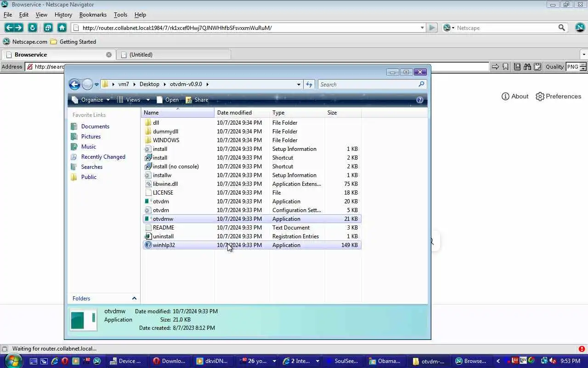Click the error icon in Netscape status bar

tap(582, 349)
